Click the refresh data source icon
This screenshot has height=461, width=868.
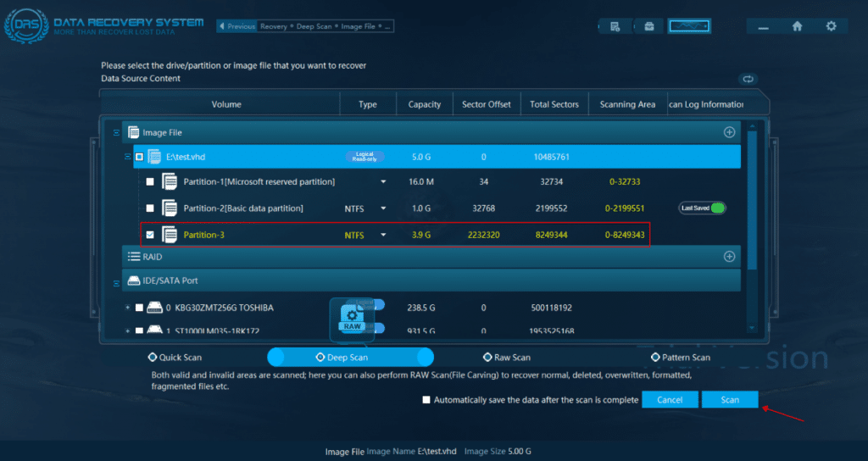[x=748, y=79]
